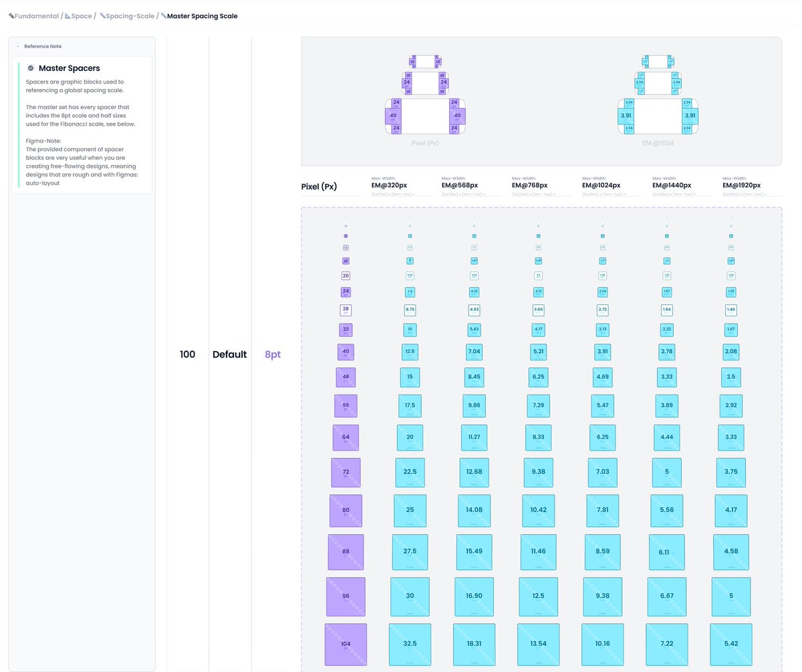Select the cyan 32.5 spacer block

click(410, 645)
